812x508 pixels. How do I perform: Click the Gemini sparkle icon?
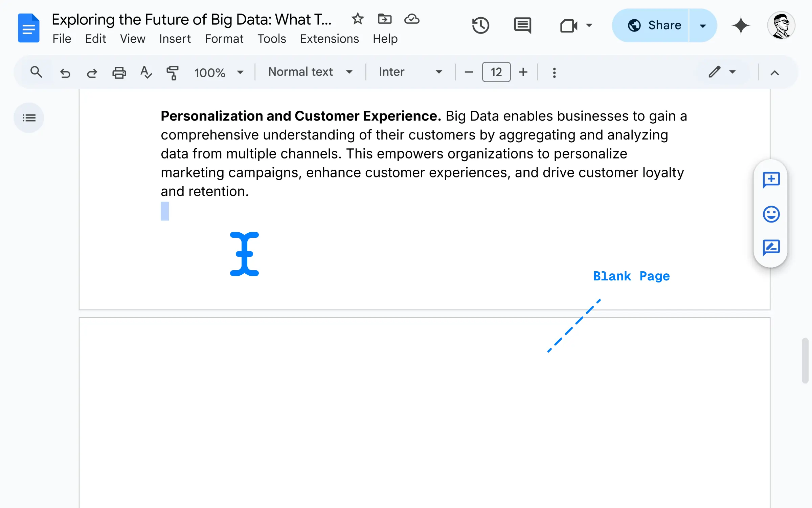(741, 25)
